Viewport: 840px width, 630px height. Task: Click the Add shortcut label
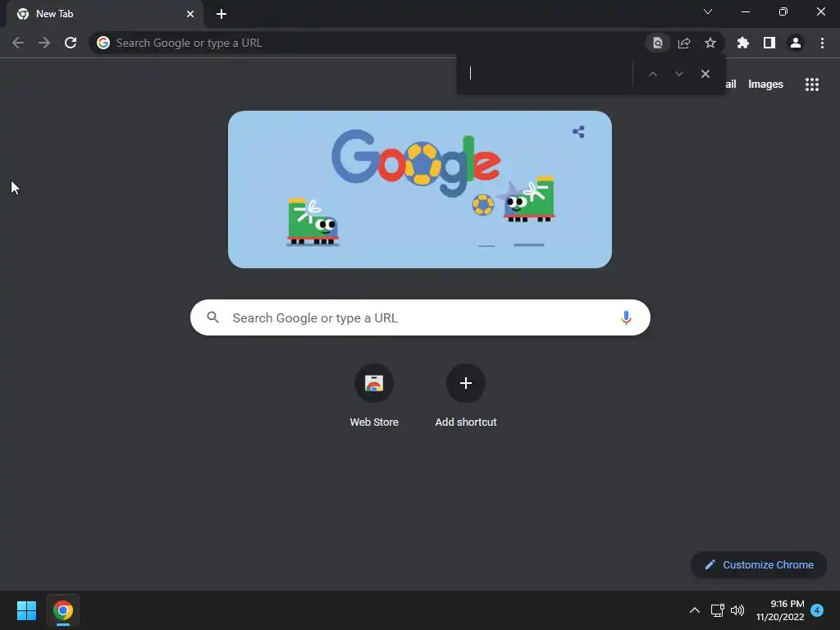point(466,422)
